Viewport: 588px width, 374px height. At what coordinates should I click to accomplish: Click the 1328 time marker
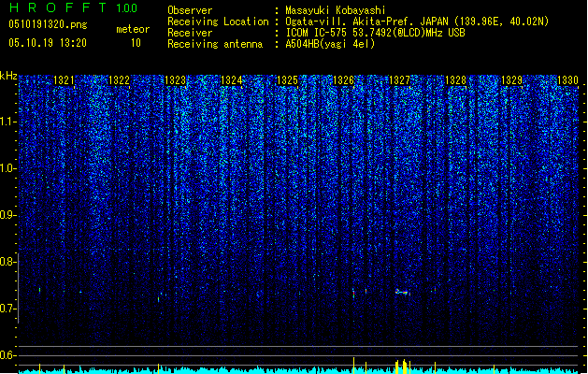(455, 80)
